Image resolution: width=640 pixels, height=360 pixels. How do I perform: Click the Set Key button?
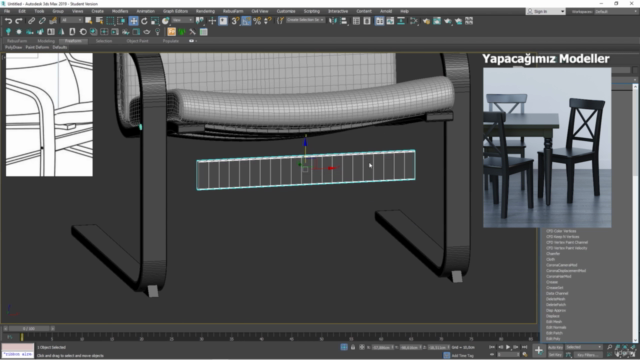point(555,355)
